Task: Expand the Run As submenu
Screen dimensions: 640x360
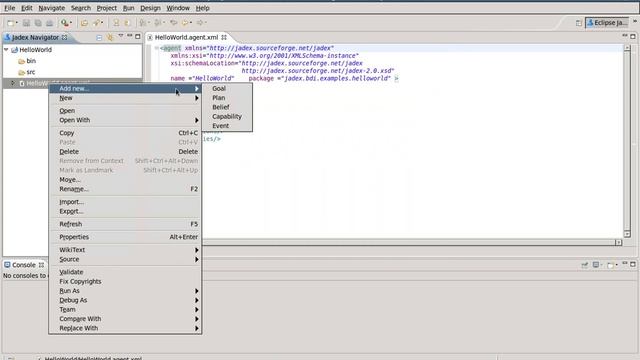Action: coord(125,291)
